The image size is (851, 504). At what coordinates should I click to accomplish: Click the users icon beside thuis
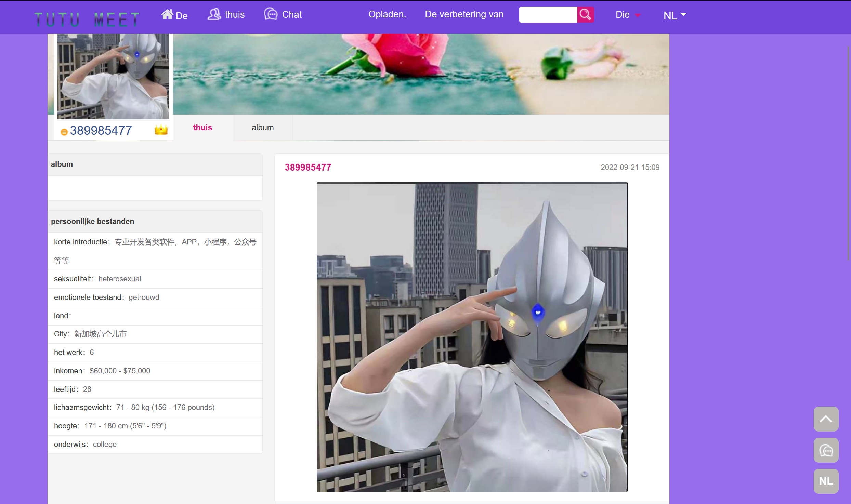pyautogui.click(x=214, y=14)
